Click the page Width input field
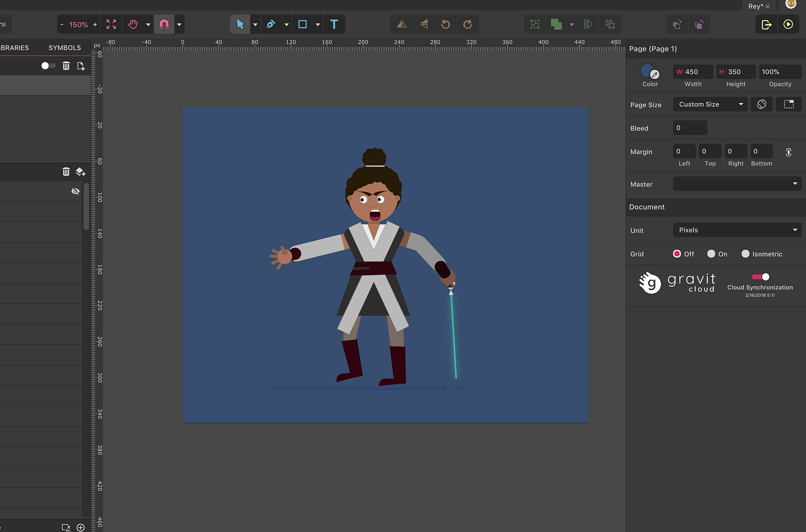This screenshot has width=806, height=532. [693, 72]
